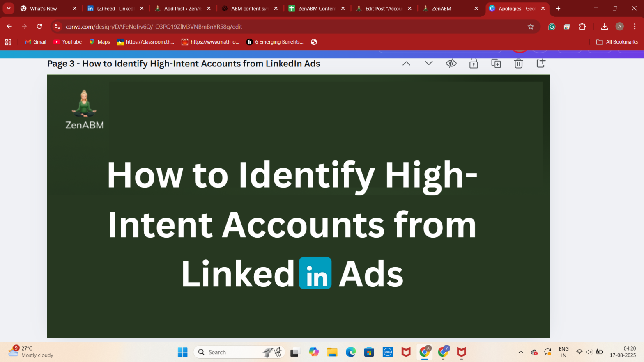This screenshot has width=644, height=362.
Task: Open the tab search dropdown arrow in Chrome
Action: [9, 8]
